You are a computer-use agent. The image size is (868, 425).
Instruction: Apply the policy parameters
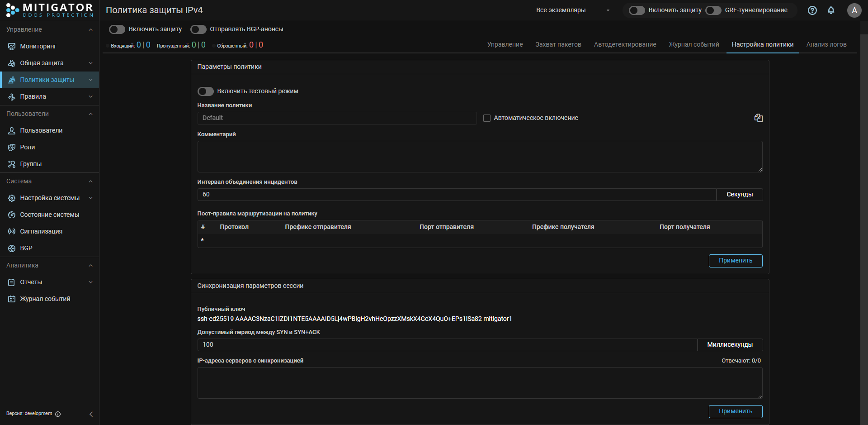pos(735,261)
